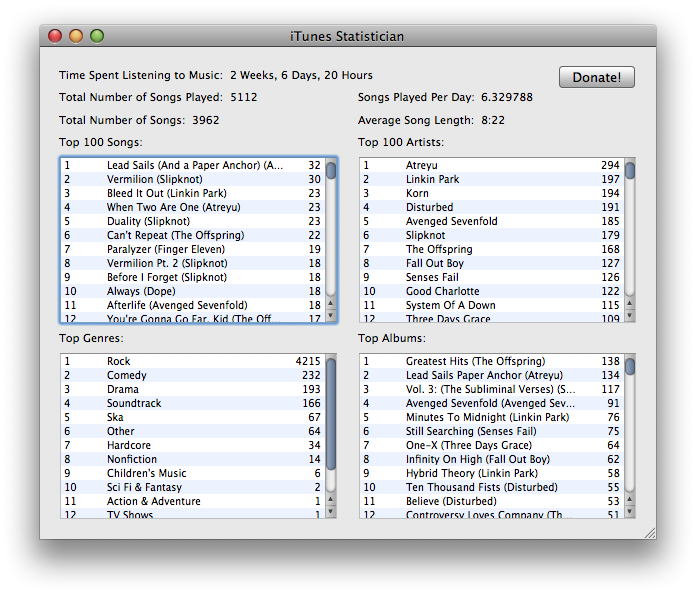Select artist row Slipknot with 179 plays
Screen dimensions: 696x594
(492, 235)
